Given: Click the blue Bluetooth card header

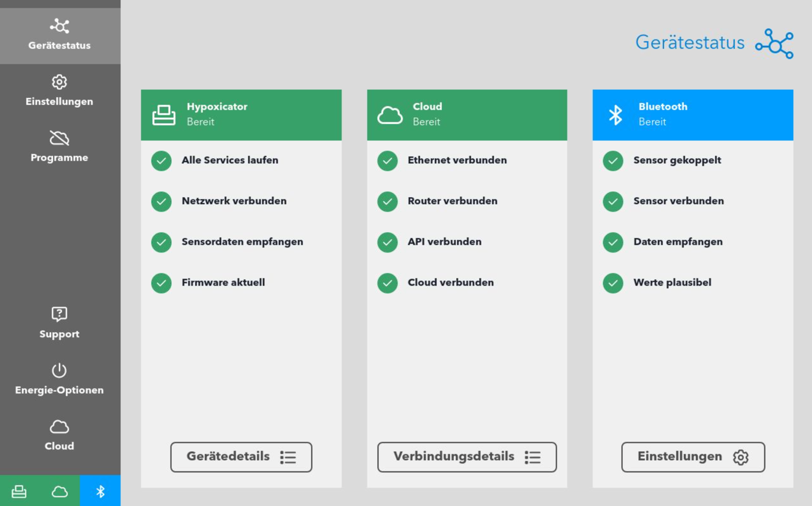Looking at the screenshot, I should 693,115.
